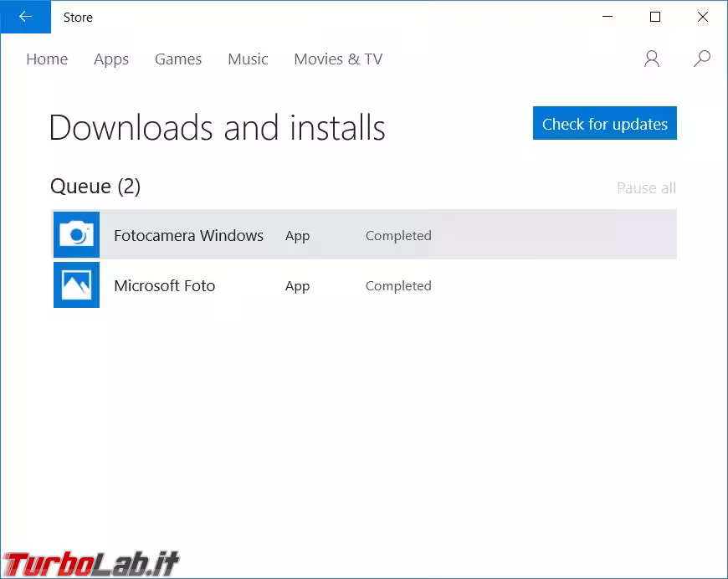Click Completed status for Fotocamera Windows
The width and height of the screenshot is (728, 579).
(398, 236)
